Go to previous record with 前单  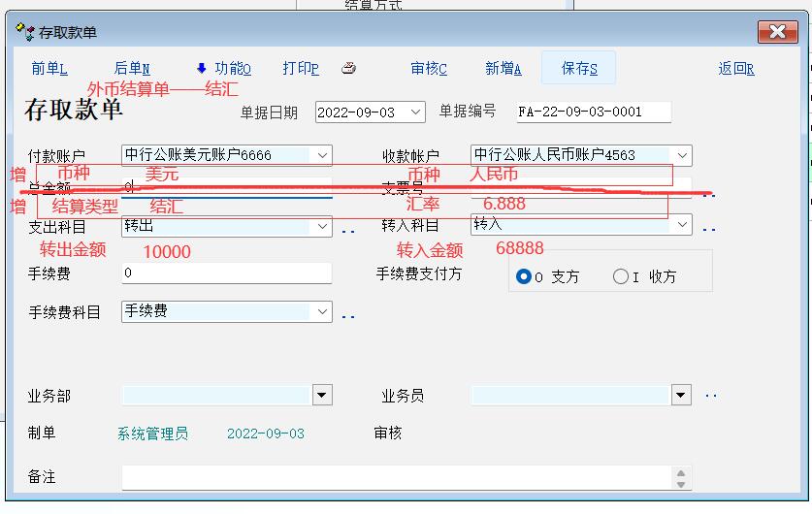(49, 68)
